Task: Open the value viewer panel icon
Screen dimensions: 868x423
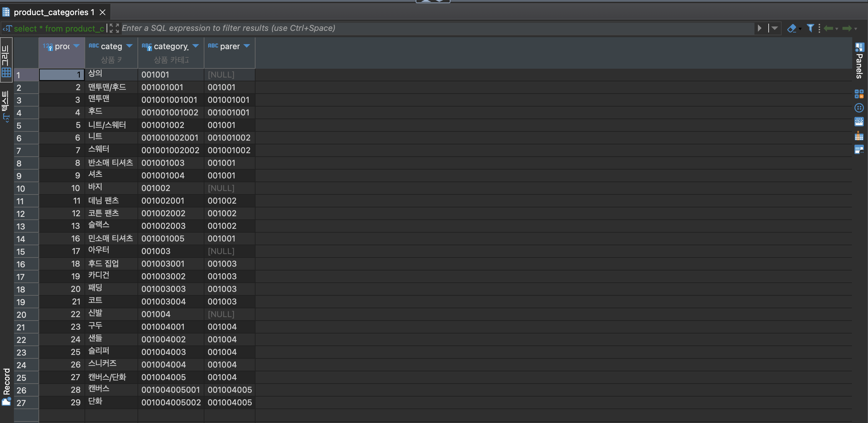Action: click(859, 122)
